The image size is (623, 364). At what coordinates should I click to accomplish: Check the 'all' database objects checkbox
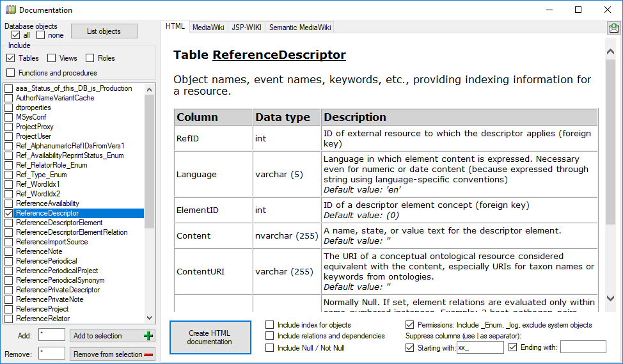[x=15, y=35]
